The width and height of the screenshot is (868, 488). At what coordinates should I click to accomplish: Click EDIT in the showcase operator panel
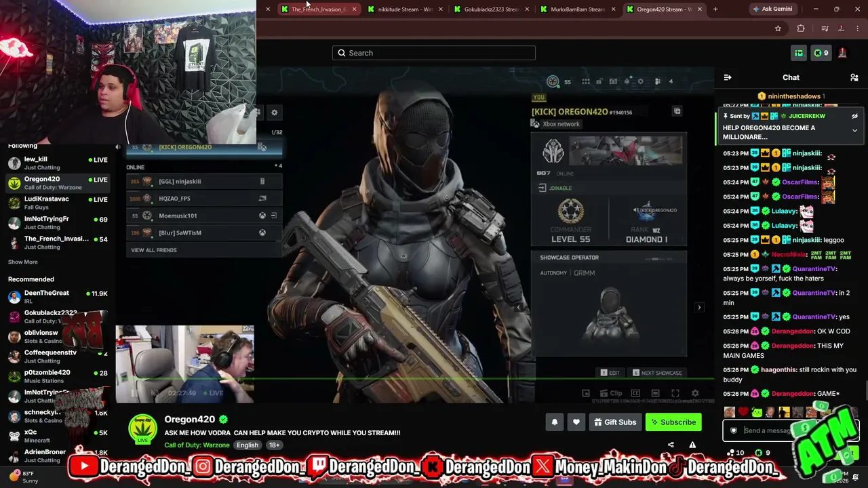[610, 373]
